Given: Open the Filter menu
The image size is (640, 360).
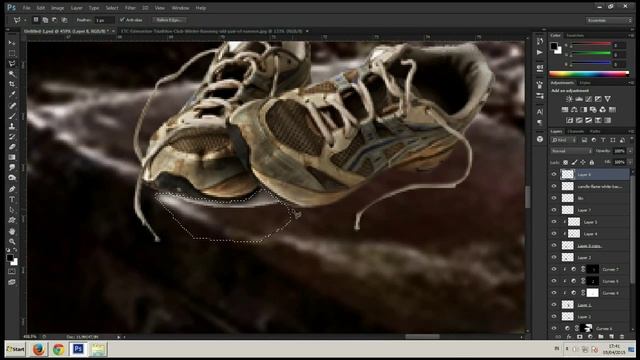Looking at the screenshot, I should click(x=130, y=8).
